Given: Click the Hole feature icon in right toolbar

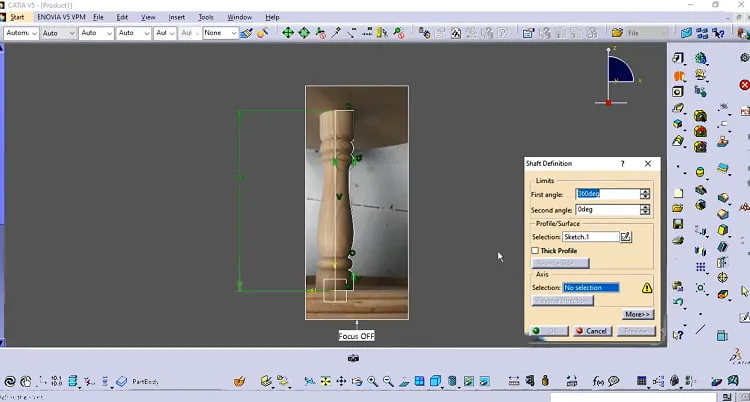Looking at the screenshot, I should 678,92.
